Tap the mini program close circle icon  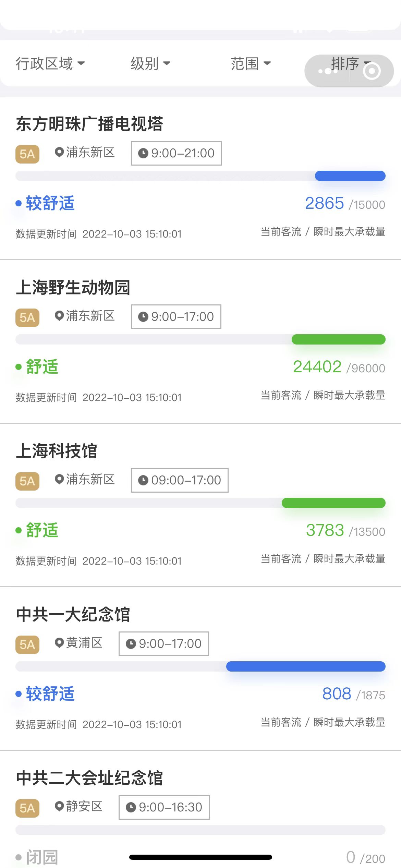pyautogui.click(x=372, y=71)
